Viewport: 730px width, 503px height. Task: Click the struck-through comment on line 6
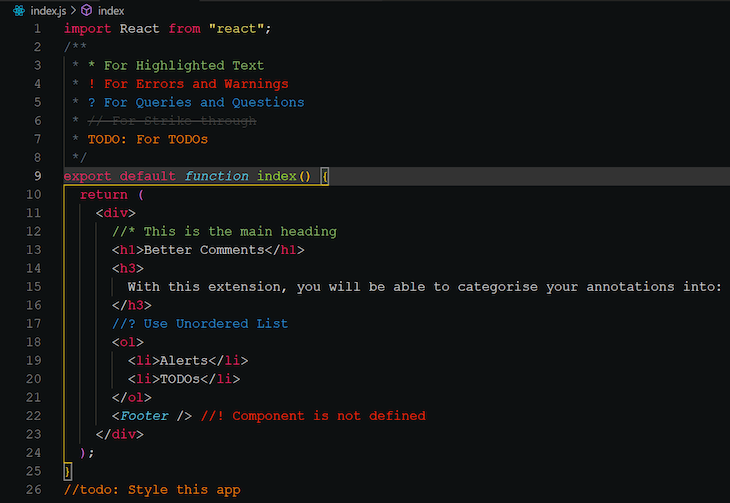(172, 121)
